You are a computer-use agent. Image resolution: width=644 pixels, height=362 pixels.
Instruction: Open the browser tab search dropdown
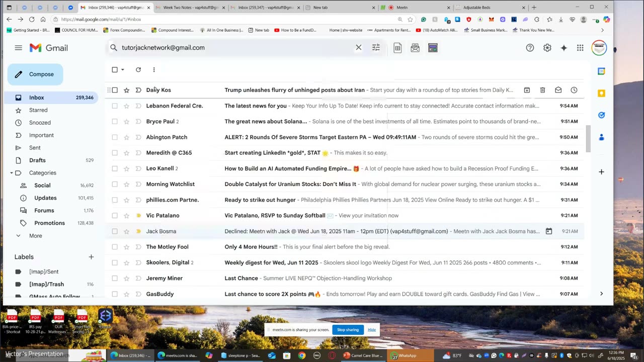[9, 8]
